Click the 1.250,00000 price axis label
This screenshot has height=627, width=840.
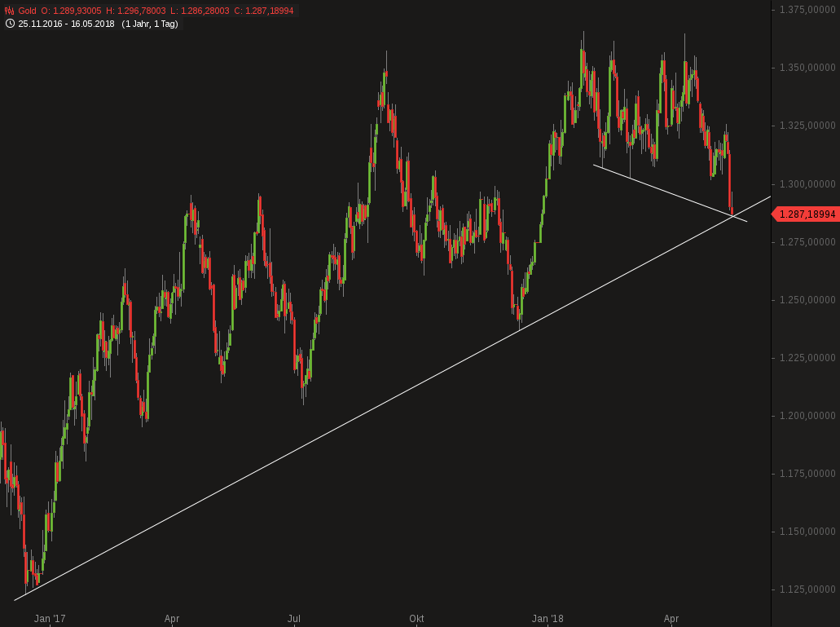click(x=807, y=299)
